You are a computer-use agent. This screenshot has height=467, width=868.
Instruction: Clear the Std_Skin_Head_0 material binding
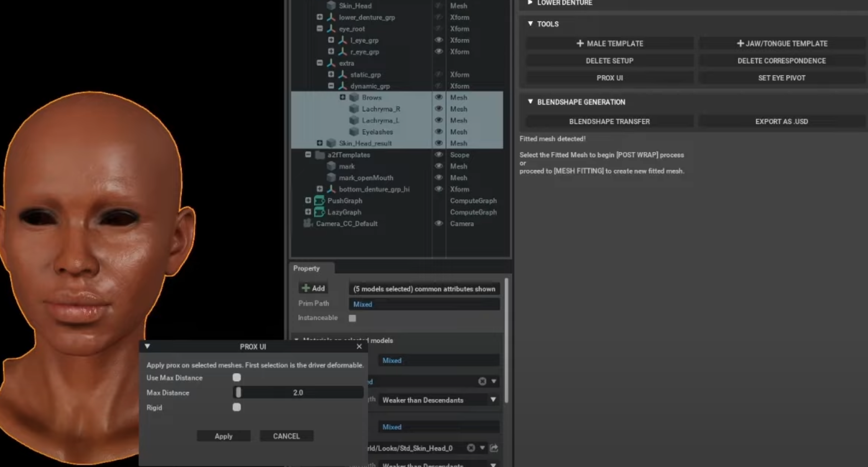471,448
